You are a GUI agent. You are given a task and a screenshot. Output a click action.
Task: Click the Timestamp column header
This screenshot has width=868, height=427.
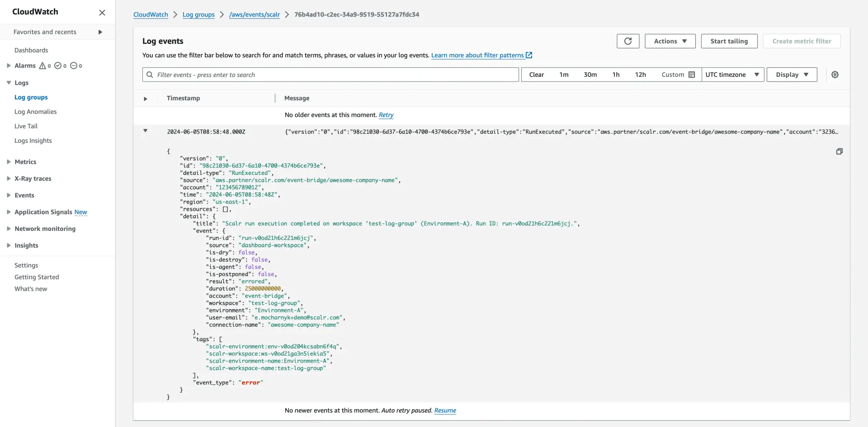point(183,98)
